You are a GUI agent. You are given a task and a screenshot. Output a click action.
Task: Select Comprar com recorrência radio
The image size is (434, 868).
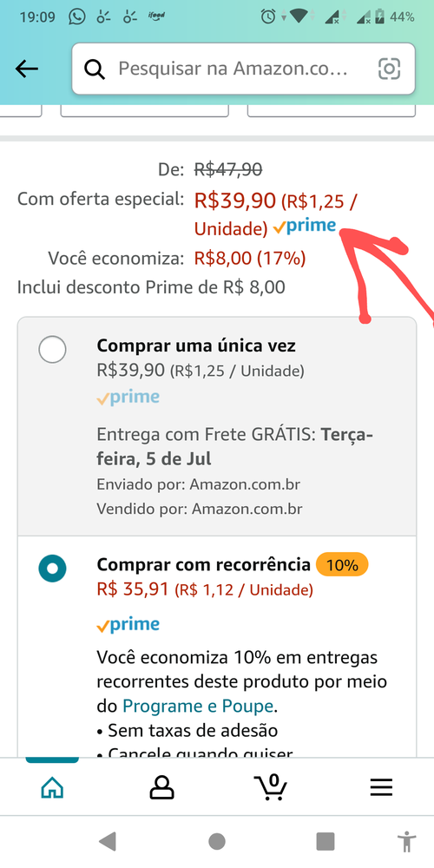53,569
